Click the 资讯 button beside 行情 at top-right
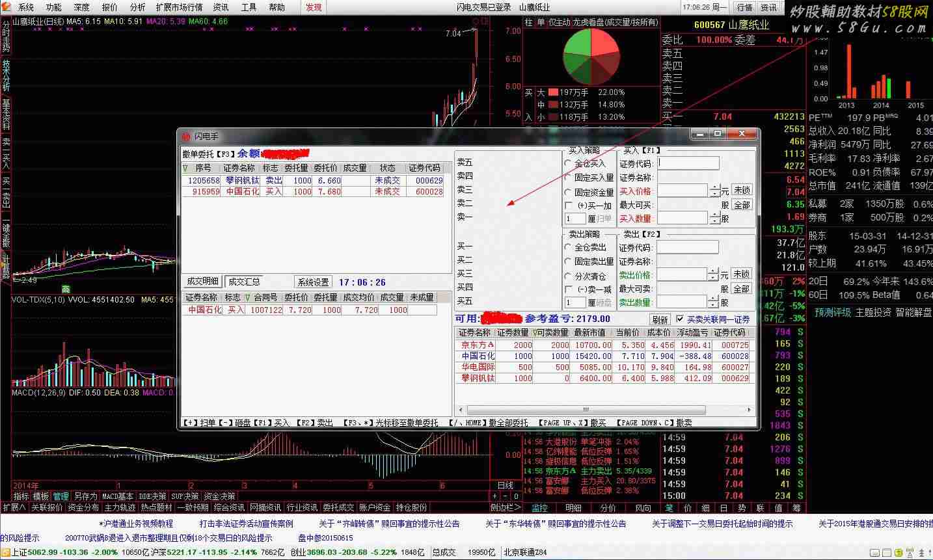 [x=768, y=7]
